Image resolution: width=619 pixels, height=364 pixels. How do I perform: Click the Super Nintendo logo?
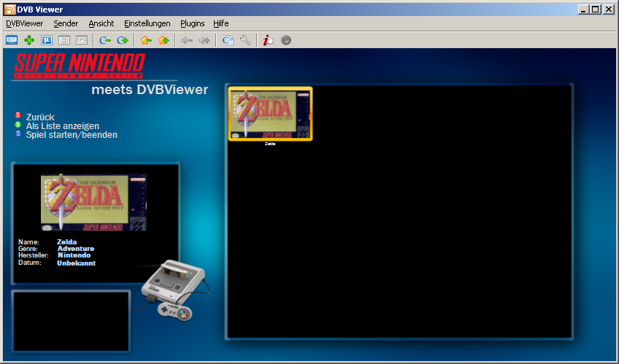(x=80, y=66)
